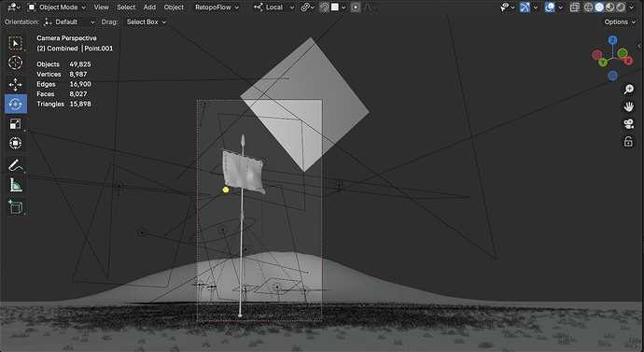Toggle lock camera to view
Viewport: 644px width, 352px height.
pos(628,141)
